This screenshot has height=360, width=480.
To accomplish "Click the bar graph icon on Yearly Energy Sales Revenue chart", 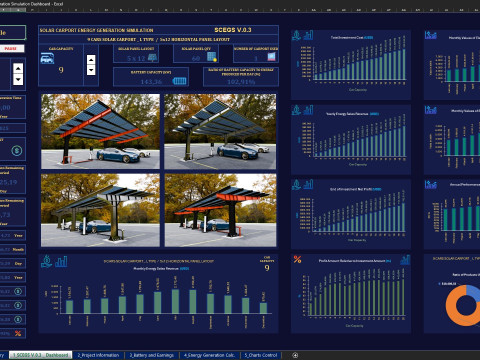I will [308, 110].
